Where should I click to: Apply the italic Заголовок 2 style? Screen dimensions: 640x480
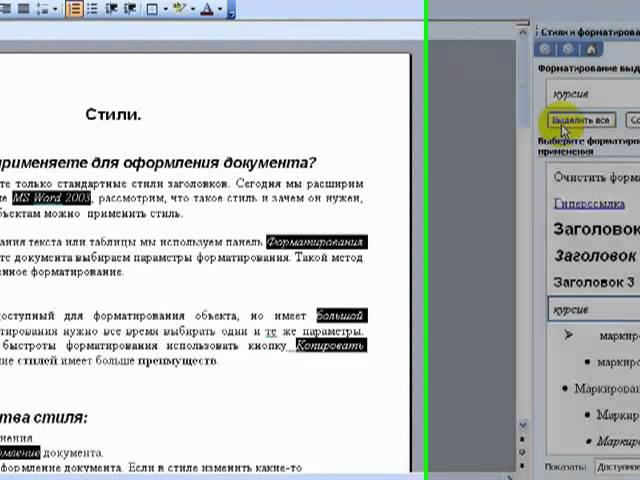(594, 256)
